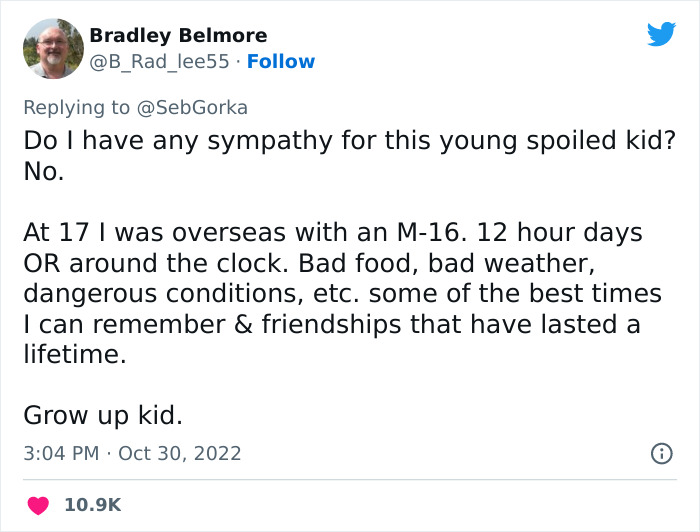
Task: Open the 3:04 PM timestamp link
Action: point(61,453)
